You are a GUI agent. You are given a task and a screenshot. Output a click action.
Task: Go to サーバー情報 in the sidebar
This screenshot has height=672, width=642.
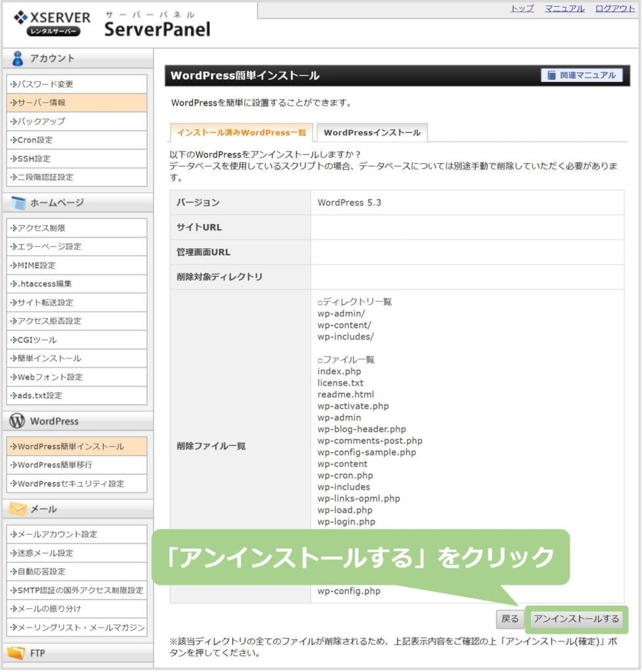click(41, 103)
